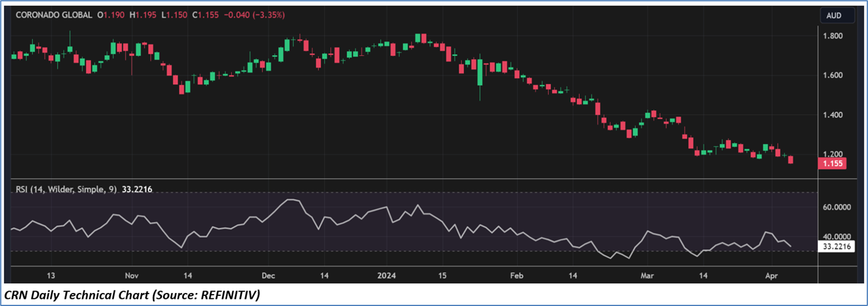The width and height of the screenshot is (868, 306).
Task: Click the high value H1.195
Action: tap(143, 14)
